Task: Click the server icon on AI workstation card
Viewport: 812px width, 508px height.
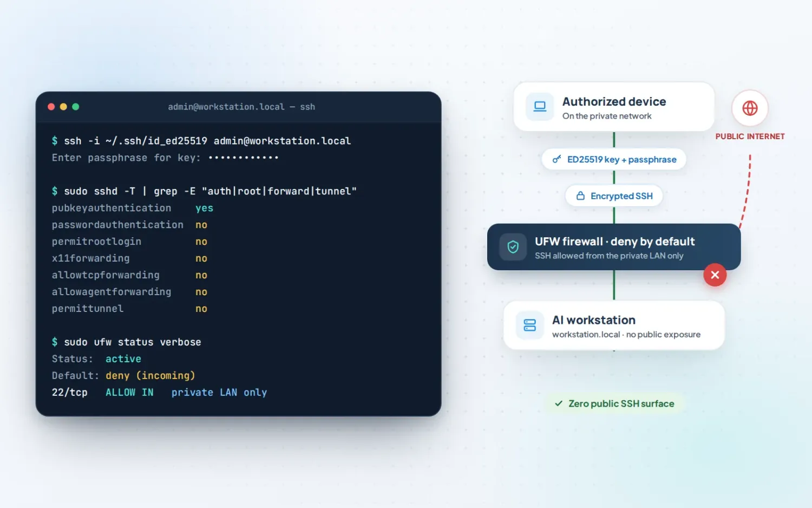Action: click(x=529, y=325)
